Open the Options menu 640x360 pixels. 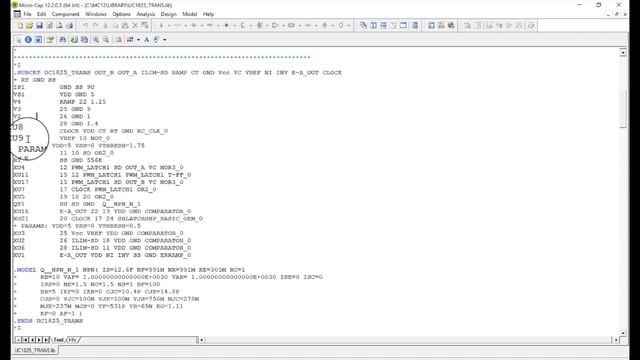(x=121, y=14)
